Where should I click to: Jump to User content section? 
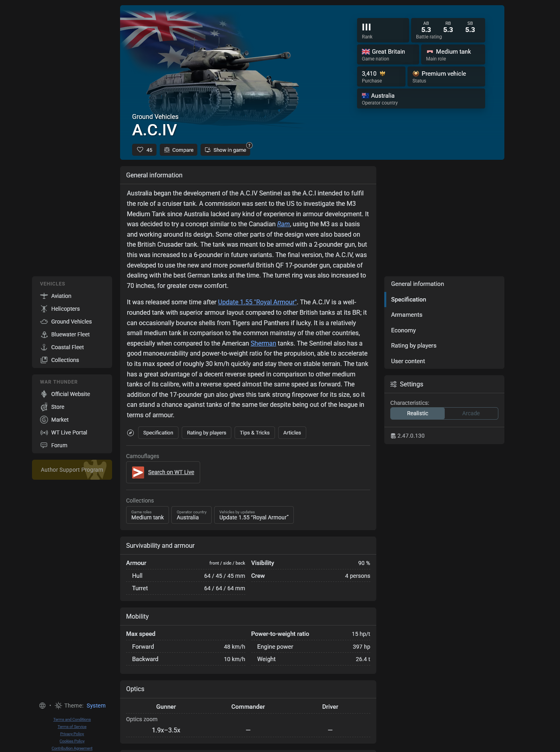(x=444, y=361)
